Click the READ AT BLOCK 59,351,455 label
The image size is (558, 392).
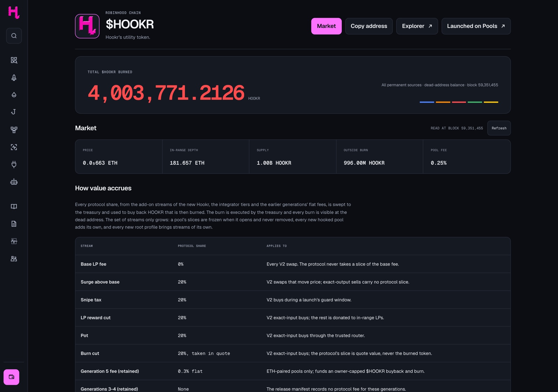457,128
